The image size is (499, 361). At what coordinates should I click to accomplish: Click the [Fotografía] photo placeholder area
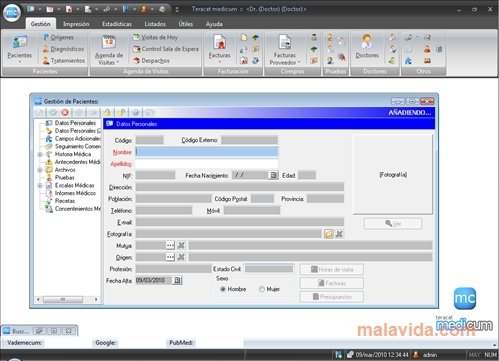tap(393, 174)
